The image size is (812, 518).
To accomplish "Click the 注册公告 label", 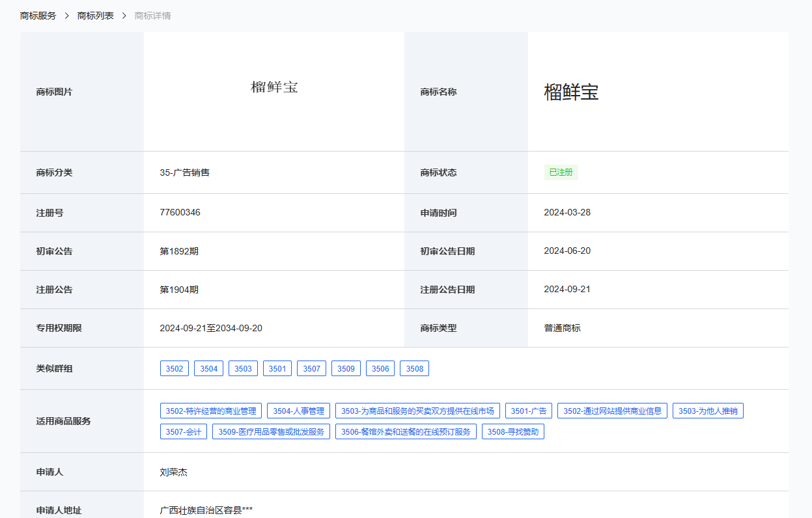I will [55, 289].
